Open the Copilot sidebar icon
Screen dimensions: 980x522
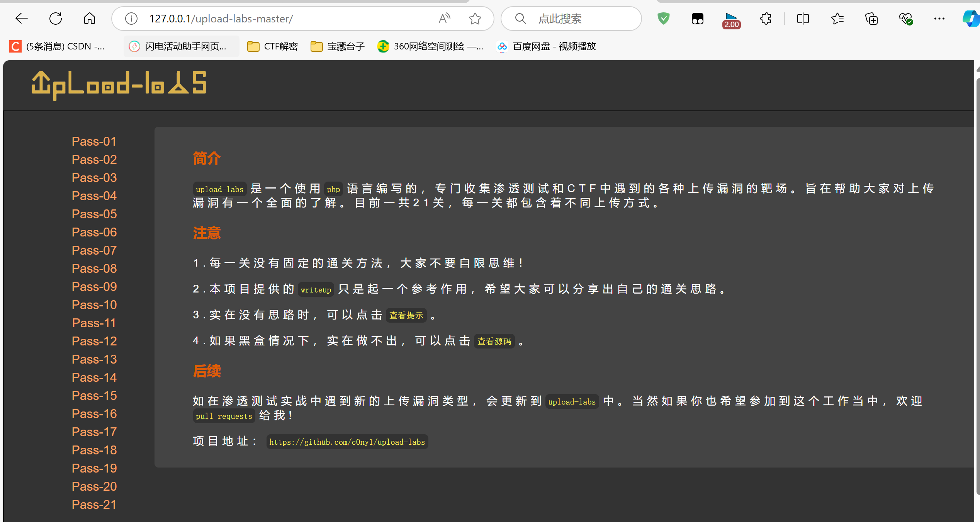(971, 19)
